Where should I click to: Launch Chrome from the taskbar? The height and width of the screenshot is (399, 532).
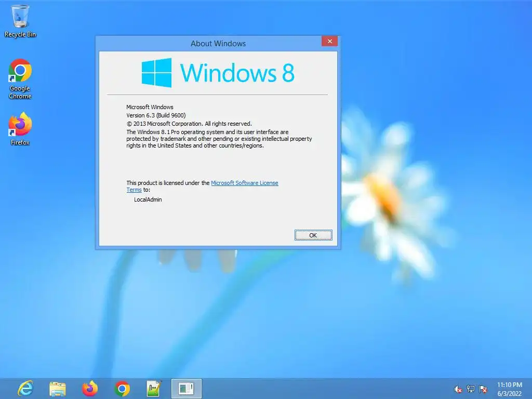[x=122, y=389]
